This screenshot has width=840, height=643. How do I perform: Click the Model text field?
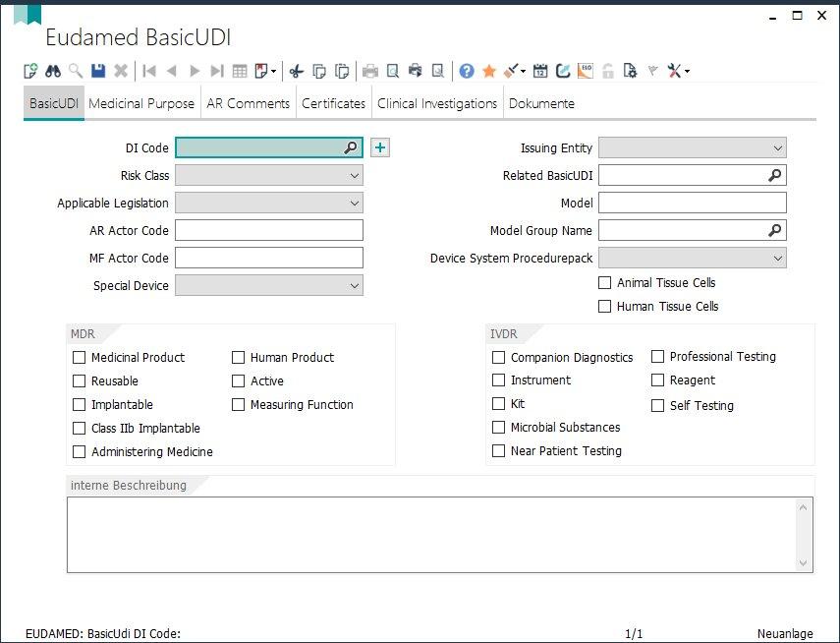(693, 203)
